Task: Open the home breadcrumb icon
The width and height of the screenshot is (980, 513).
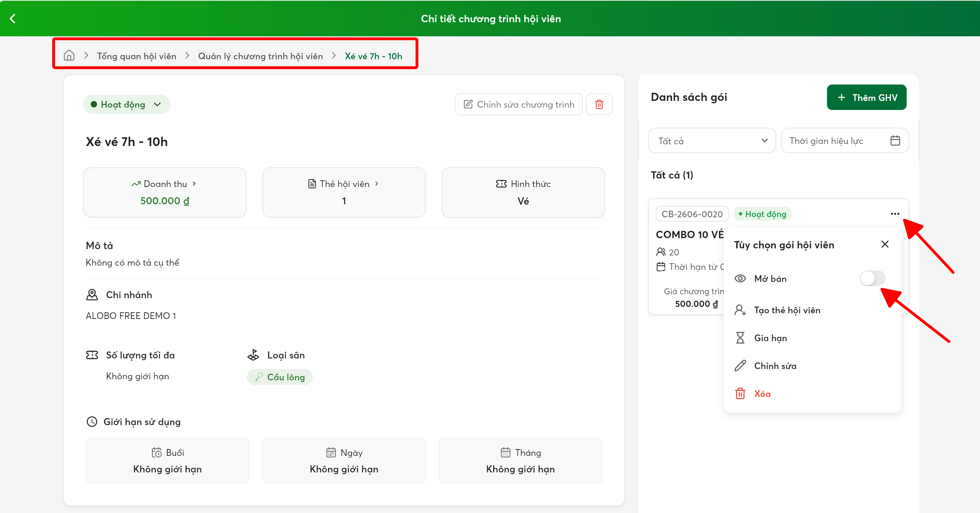Action: point(69,55)
